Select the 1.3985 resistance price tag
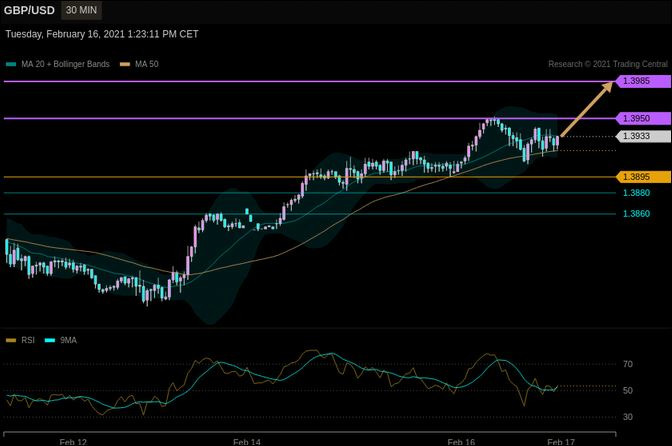The height and width of the screenshot is (446, 672). tap(643, 81)
